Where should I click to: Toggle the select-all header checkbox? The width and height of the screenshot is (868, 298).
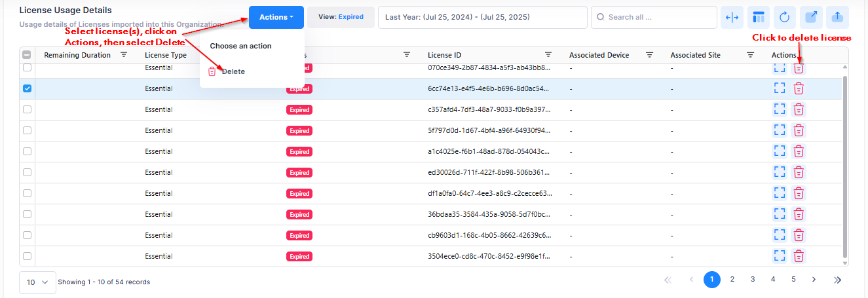click(27, 55)
